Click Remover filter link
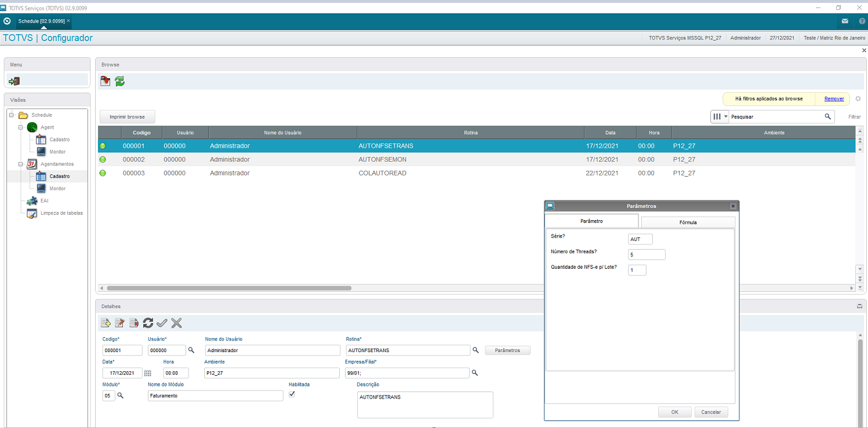The width and height of the screenshot is (868, 428). (834, 98)
